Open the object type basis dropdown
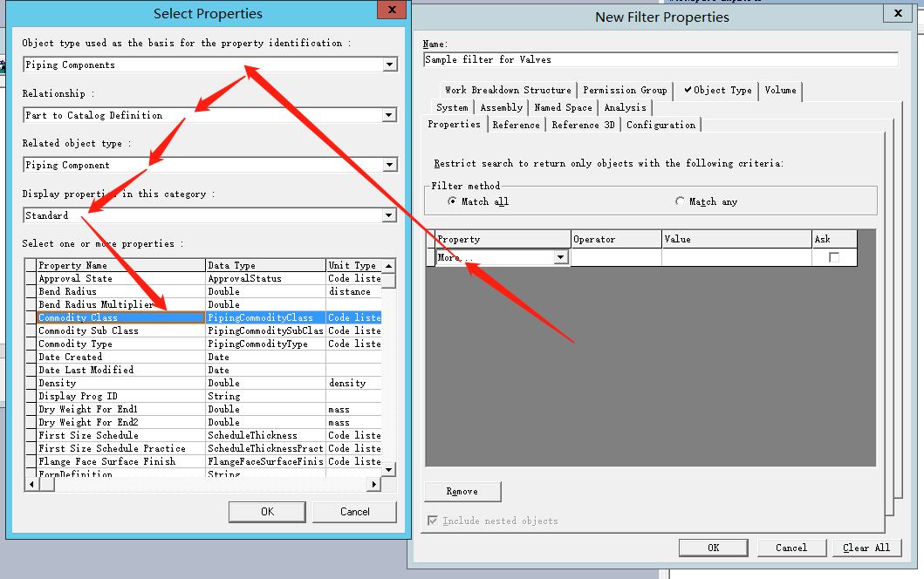This screenshot has width=924, height=579. (389, 65)
